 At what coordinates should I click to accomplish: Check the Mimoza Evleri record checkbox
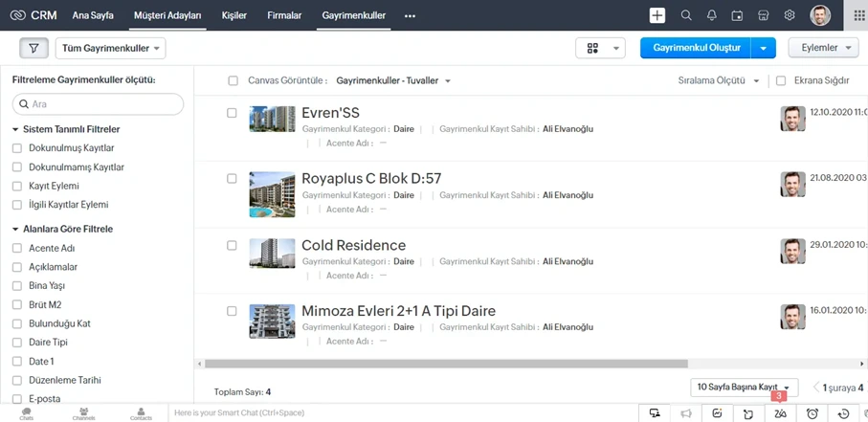[232, 311]
